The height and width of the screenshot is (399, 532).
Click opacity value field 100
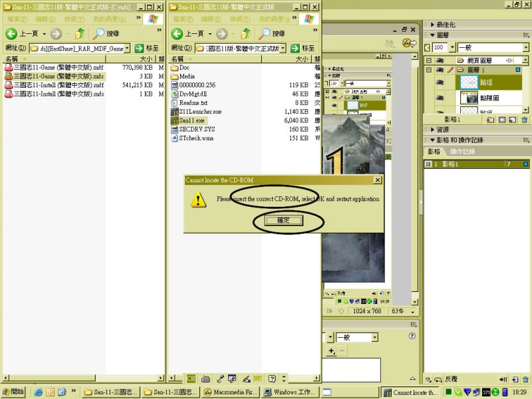[440, 47]
